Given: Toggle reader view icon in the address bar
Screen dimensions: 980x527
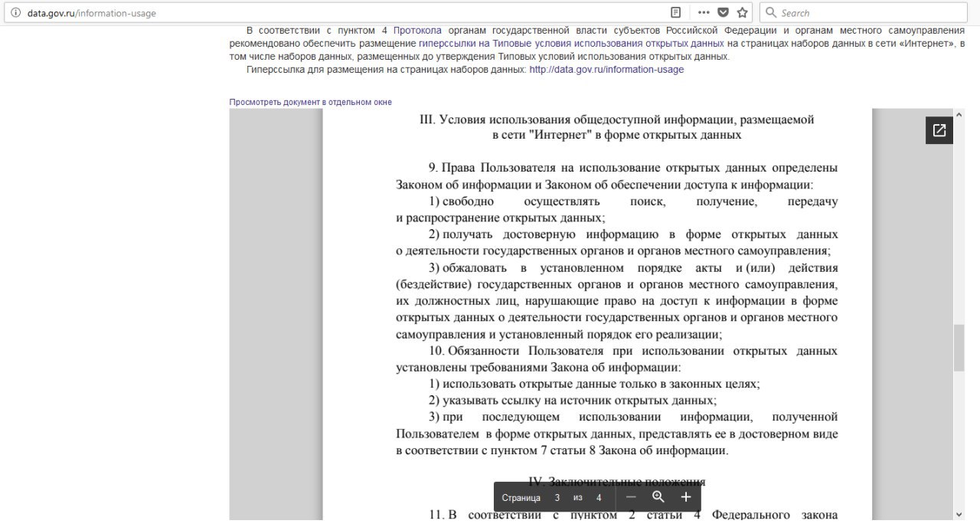Looking at the screenshot, I should (x=675, y=13).
